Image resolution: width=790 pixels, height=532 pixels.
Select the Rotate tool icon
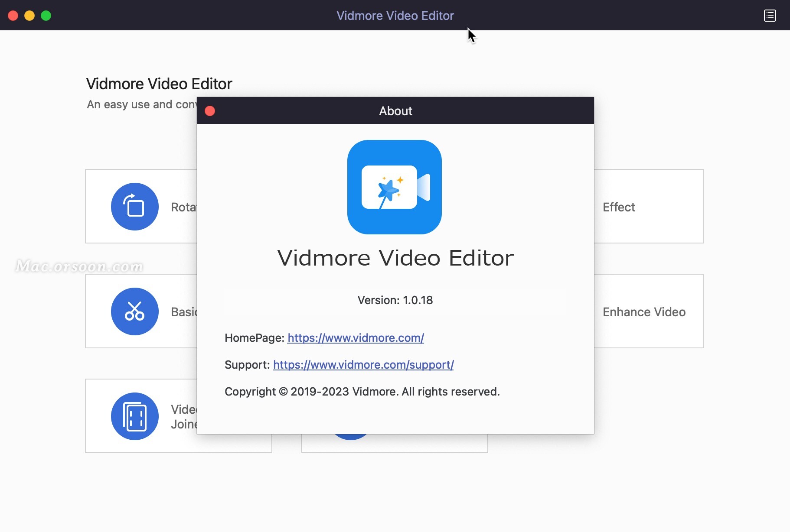coord(134,207)
